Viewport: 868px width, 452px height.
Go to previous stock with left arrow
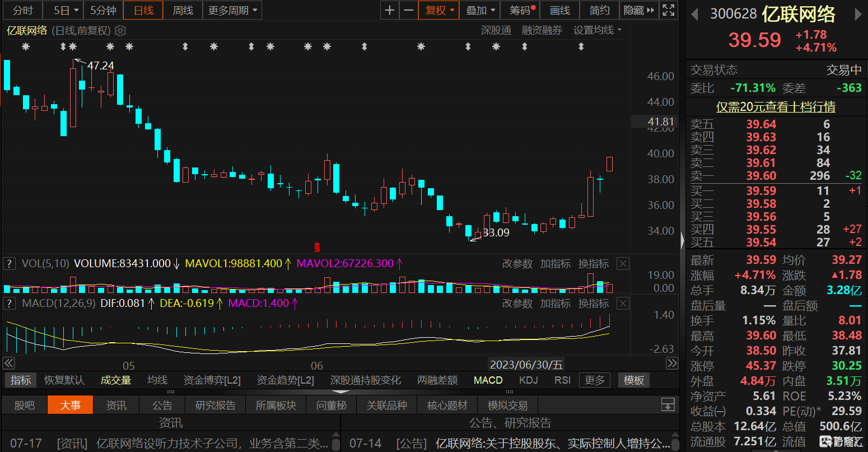pos(695,13)
